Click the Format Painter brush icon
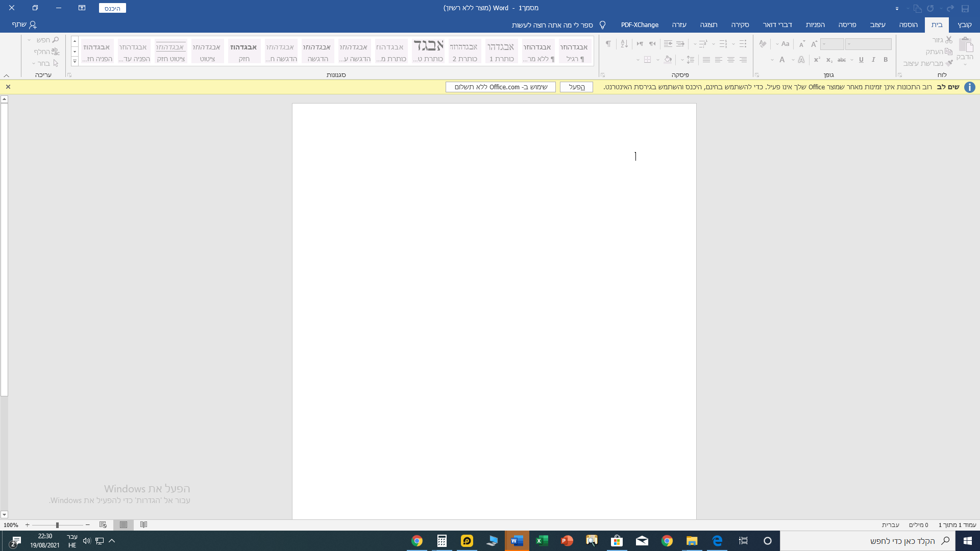 click(x=949, y=63)
